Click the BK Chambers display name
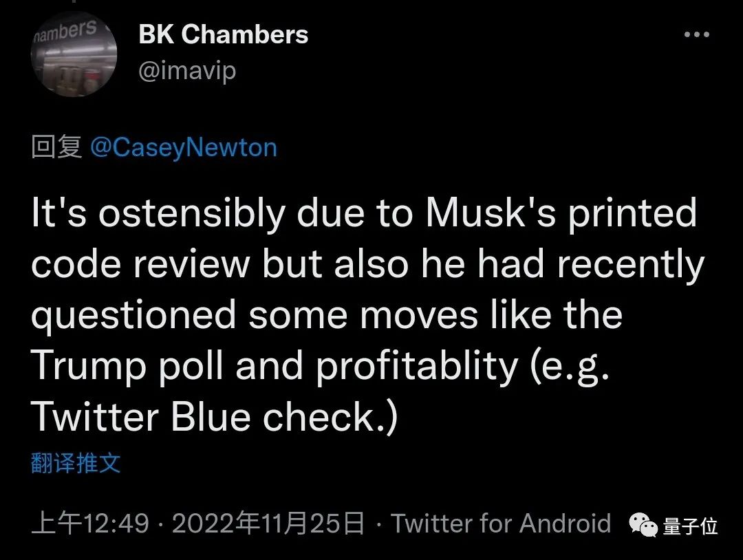Viewport: 743px width, 560px height. 223,34
